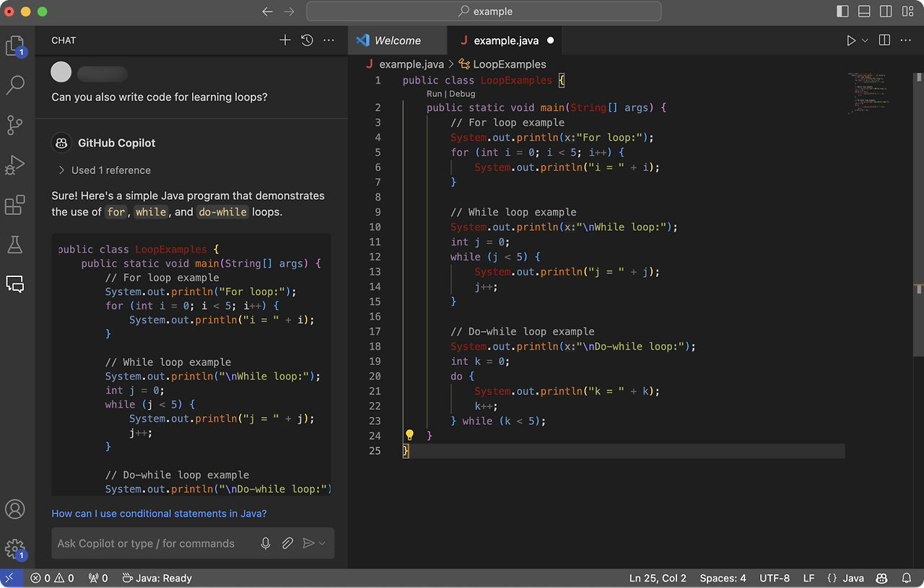This screenshot has width=924, height=588.
Task: Open the Testing panel
Action: tap(15, 244)
